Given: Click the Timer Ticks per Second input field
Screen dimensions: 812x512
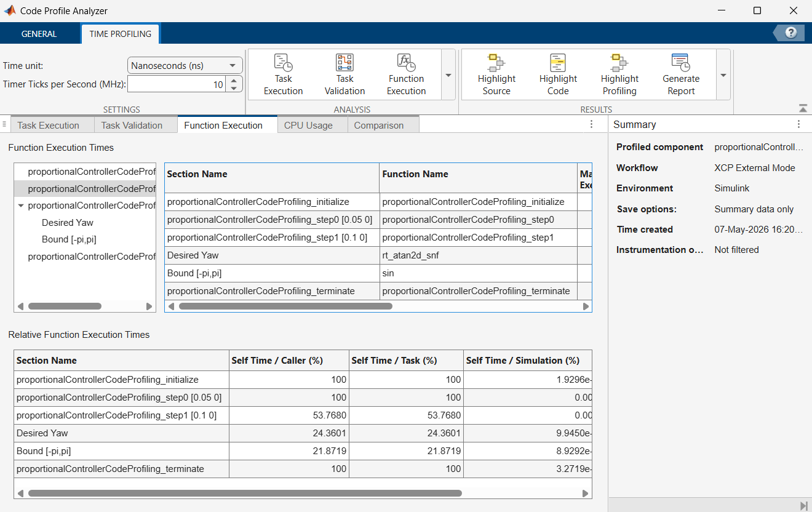Looking at the screenshot, I should click(177, 84).
